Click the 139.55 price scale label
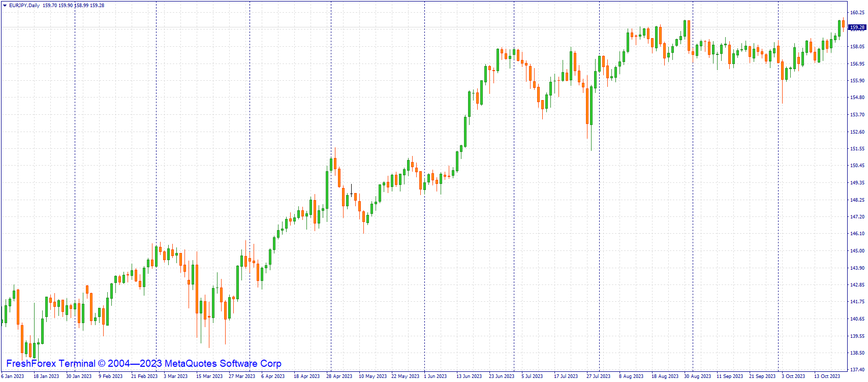The width and height of the screenshot is (868, 382). (857, 336)
